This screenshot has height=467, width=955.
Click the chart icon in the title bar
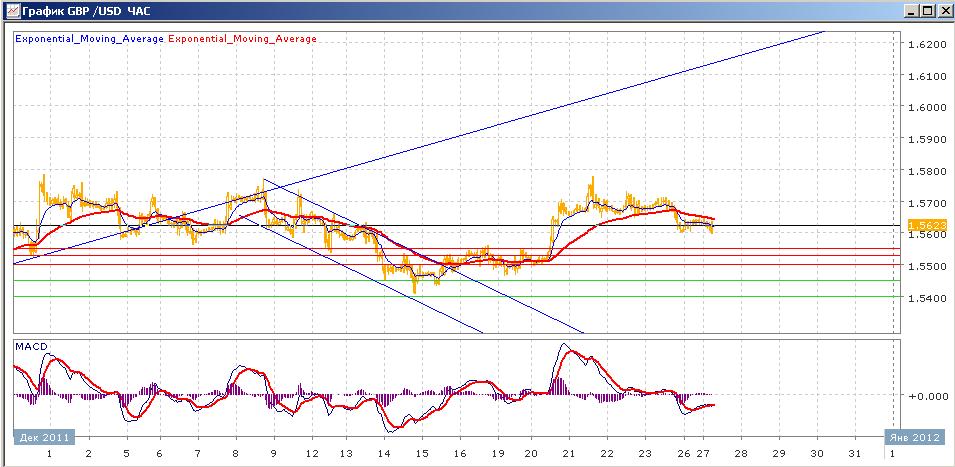(x=10, y=10)
